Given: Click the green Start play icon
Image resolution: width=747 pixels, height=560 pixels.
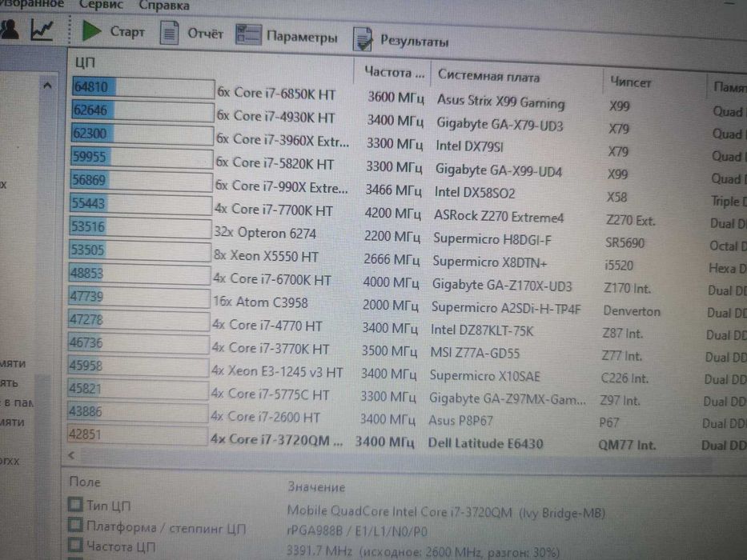Looking at the screenshot, I should [91, 30].
